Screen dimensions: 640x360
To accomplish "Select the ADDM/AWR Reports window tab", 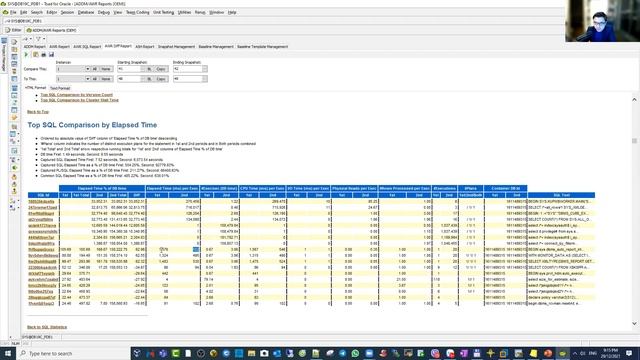I will click(x=51, y=30).
